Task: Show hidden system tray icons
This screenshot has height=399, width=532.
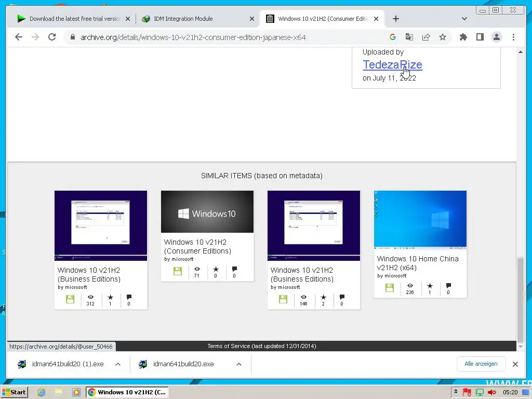Action: coord(456,392)
